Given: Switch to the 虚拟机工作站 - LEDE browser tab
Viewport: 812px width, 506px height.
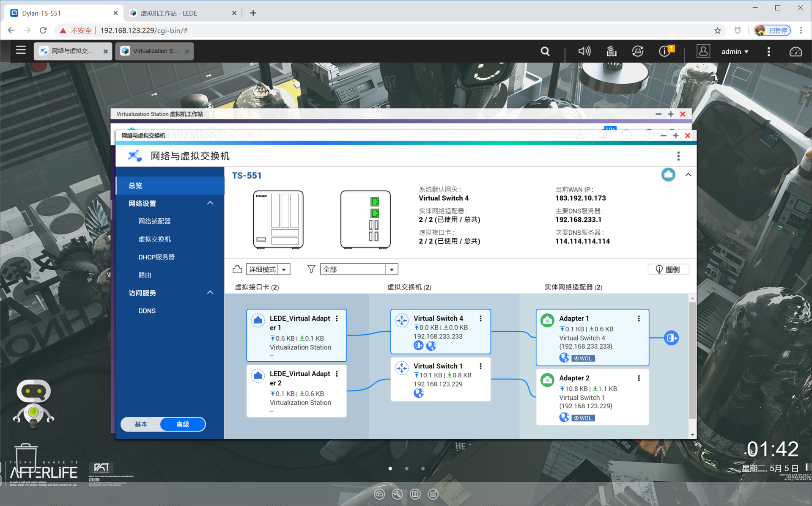Looking at the screenshot, I should [x=183, y=13].
